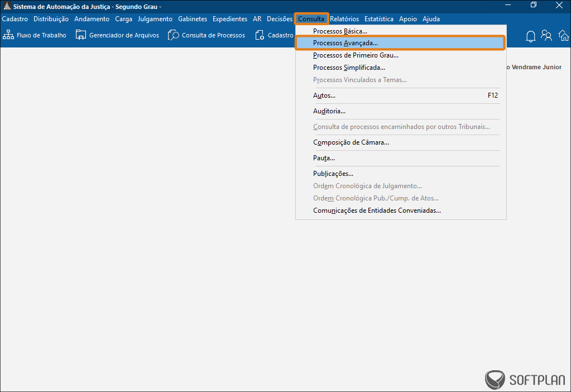The width and height of the screenshot is (571, 392).
Task: Open the Ajuda menu
Action: tap(431, 19)
